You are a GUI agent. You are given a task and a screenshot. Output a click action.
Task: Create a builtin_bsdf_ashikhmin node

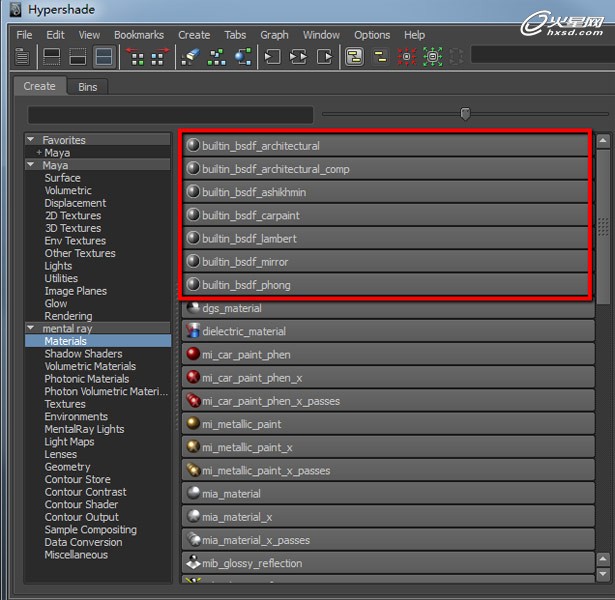pos(385,192)
